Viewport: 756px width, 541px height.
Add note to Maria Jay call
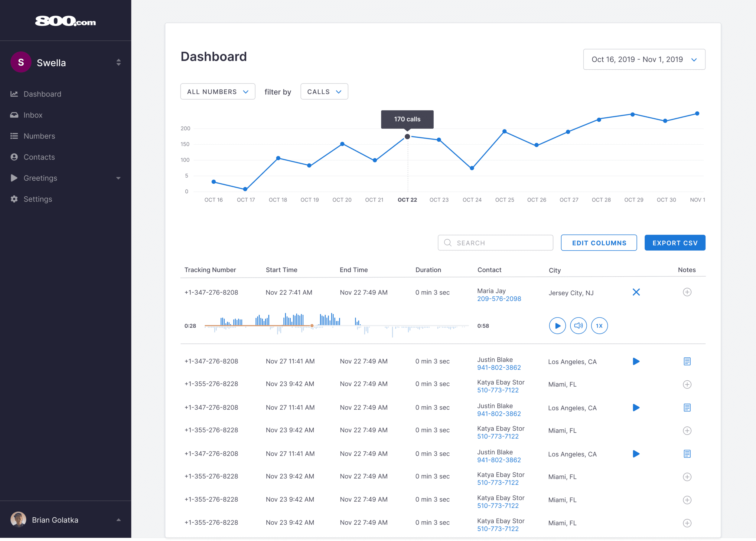pyautogui.click(x=687, y=292)
